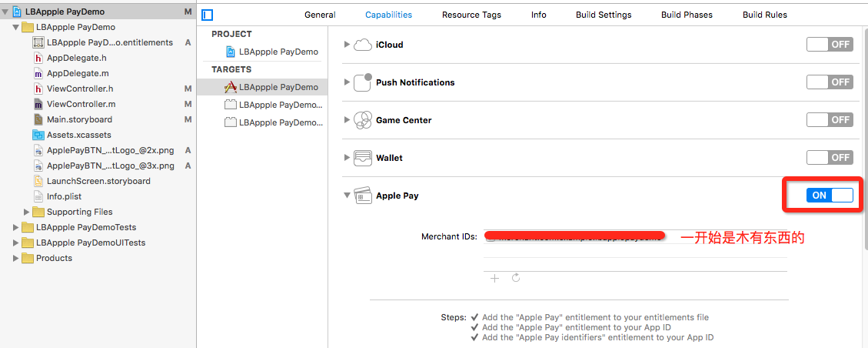Open the Info tab
The image size is (868, 348).
coord(539,15)
